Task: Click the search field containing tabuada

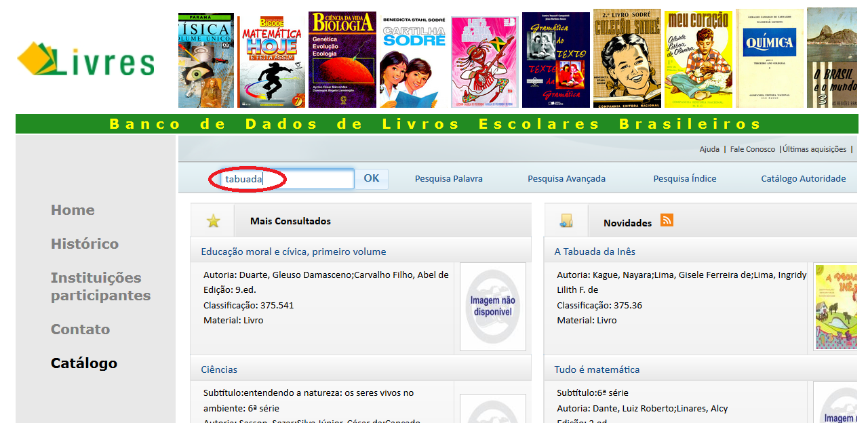Action: 288,179
